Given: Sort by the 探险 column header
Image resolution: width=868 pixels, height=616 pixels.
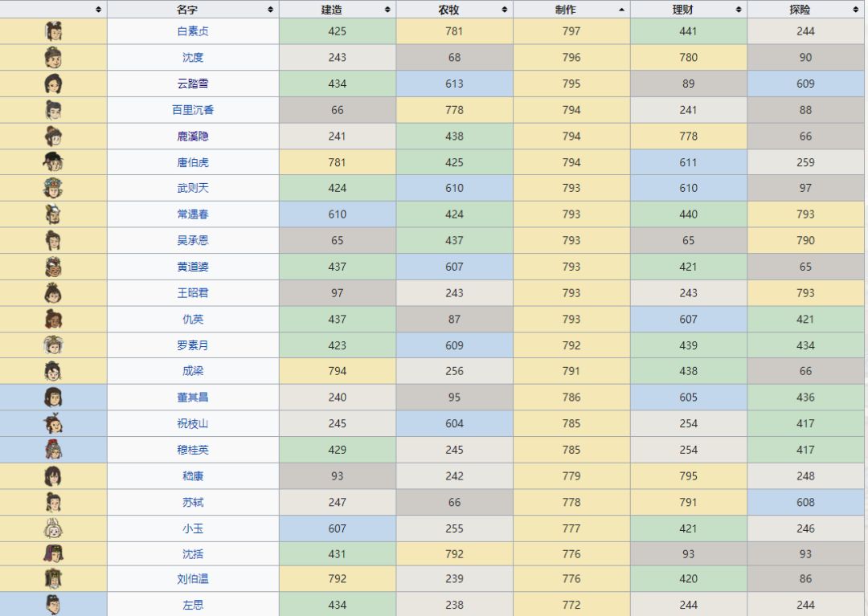Looking at the screenshot, I should [x=806, y=10].
